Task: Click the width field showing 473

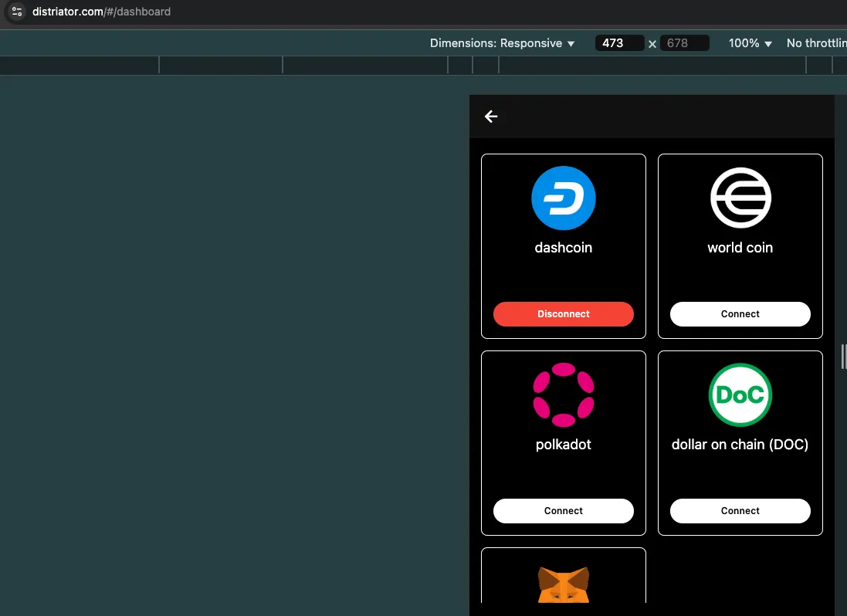Action: tap(619, 43)
